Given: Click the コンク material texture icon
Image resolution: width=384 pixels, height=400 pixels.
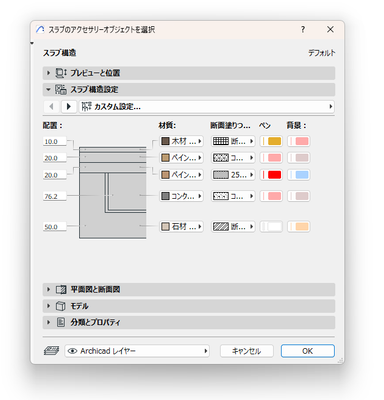Looking at the screenshot, I should 165,196.
